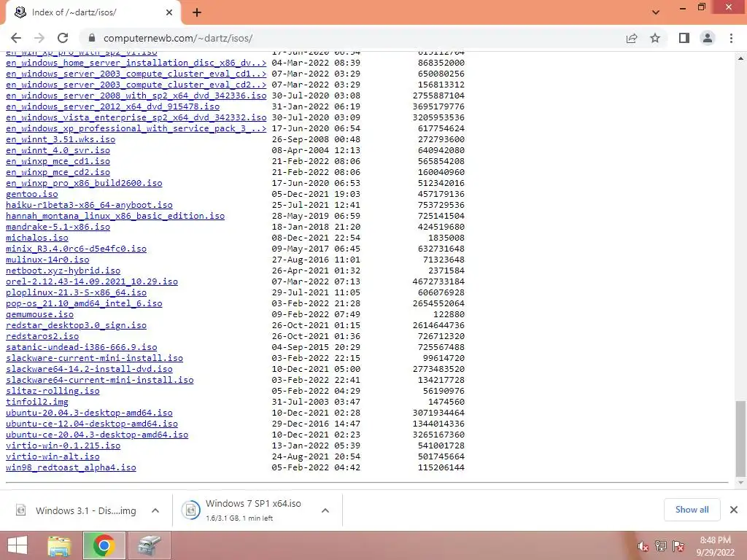The image size is (747, 560).
Task: Expand options for Windows 7 SP1 x64.iso download
Action: 325,510
